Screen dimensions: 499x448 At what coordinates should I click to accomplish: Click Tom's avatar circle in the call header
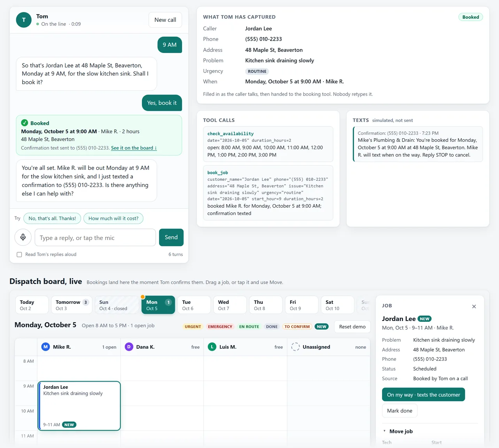click(x=24, y=20)
